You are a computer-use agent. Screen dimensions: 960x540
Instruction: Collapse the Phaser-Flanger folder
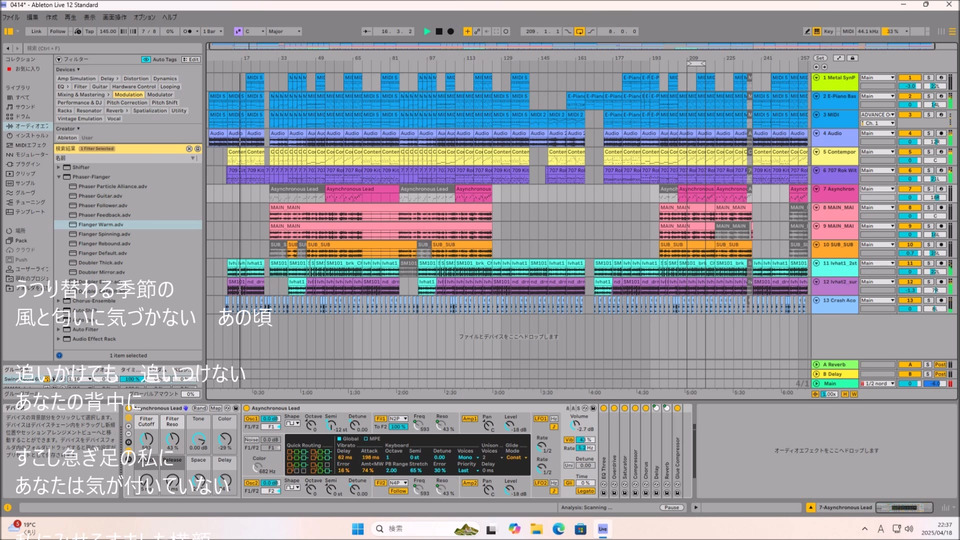coord(59,177)
